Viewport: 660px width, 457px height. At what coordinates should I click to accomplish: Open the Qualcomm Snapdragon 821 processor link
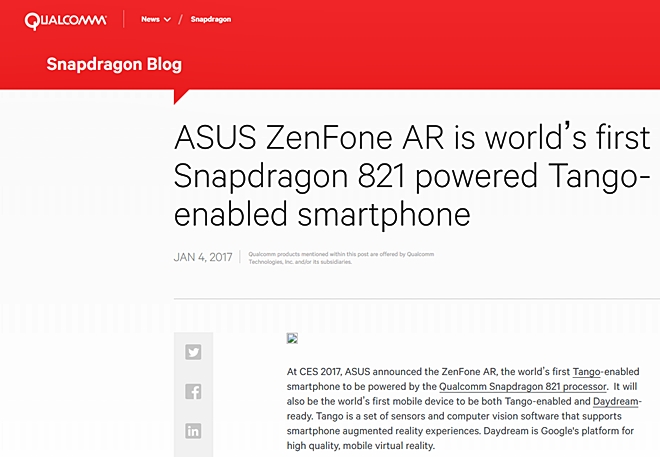[x=523, y=387]
